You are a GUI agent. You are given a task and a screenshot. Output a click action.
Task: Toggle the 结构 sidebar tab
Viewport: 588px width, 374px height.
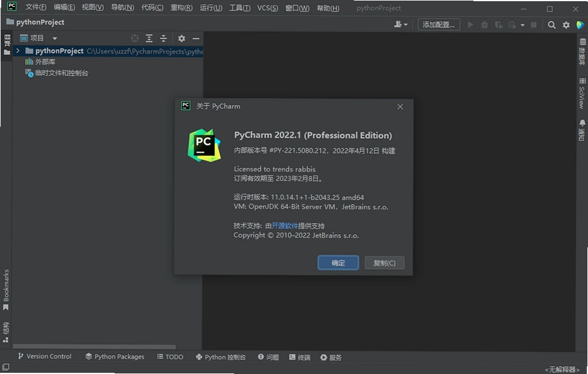coord(6,332)
